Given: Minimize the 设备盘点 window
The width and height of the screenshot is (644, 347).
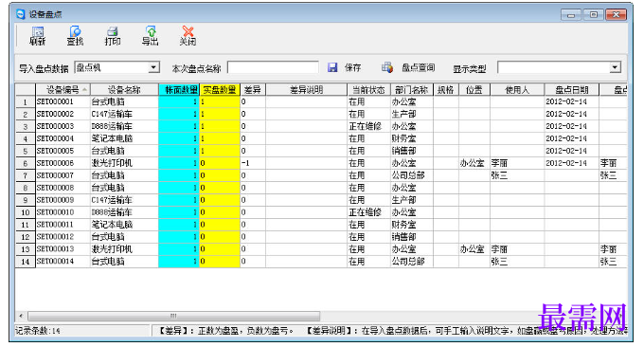Looking at the screenshot, I should [571, 15].
